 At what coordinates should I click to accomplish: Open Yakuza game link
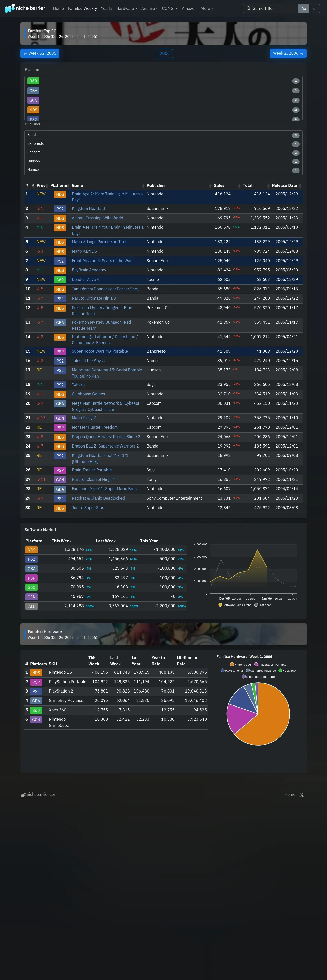click(x=78, y=385)
